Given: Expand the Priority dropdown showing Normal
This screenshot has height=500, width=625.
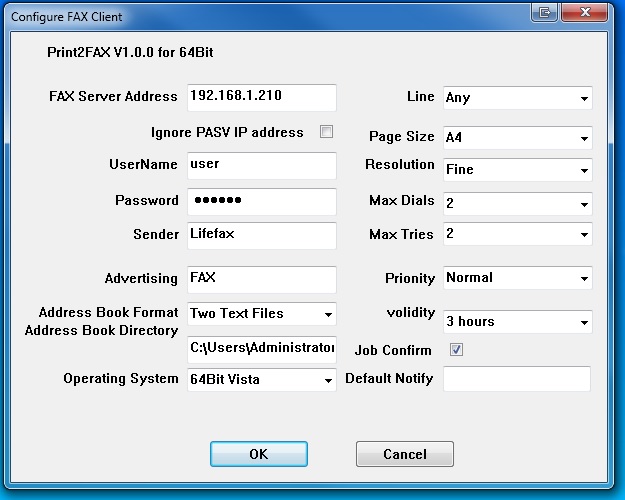Looking at the screenshot, I should pyautogui.click(x=517, y=278).
